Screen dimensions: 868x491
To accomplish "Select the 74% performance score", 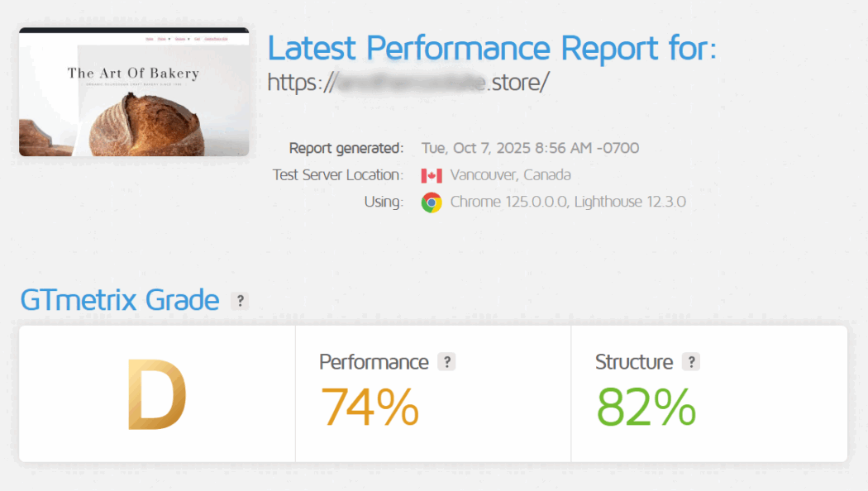I will (x=370, y=407).
